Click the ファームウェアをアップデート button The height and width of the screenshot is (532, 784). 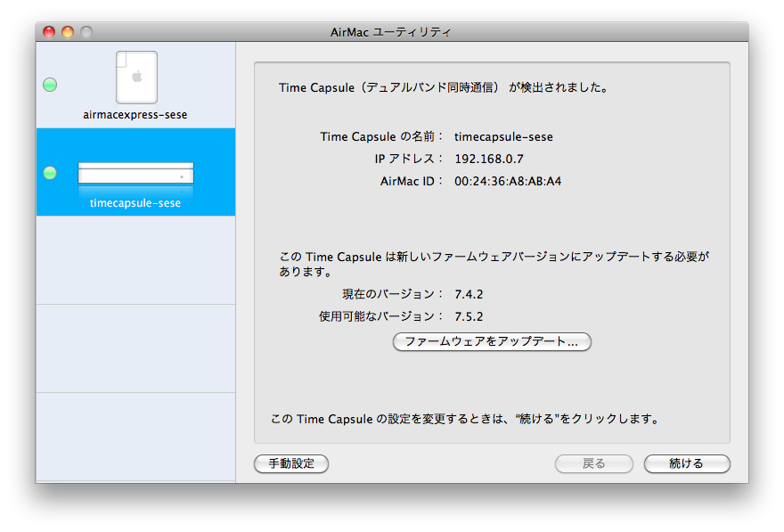tap(492, 342)
